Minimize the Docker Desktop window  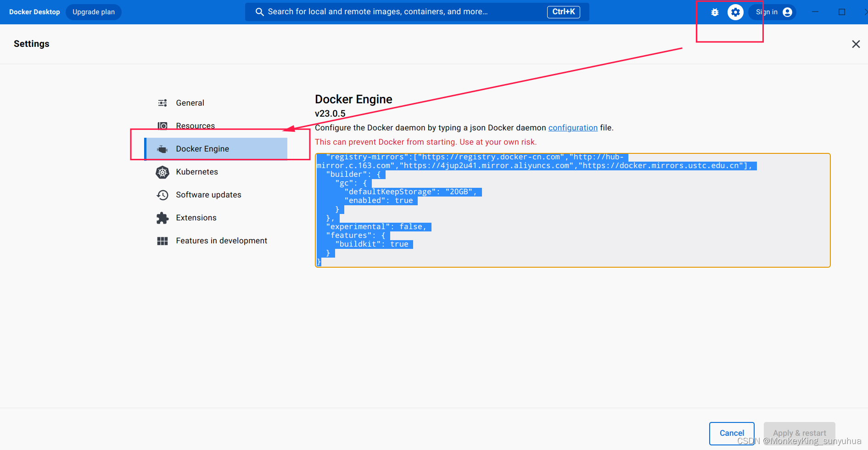pyautogui.click(x=815, y=12)
